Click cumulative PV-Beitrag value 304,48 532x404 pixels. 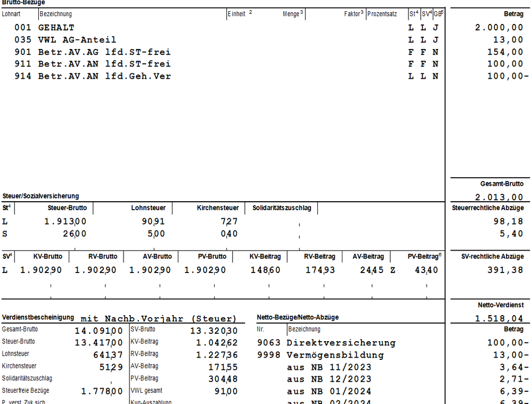(223, 379)
